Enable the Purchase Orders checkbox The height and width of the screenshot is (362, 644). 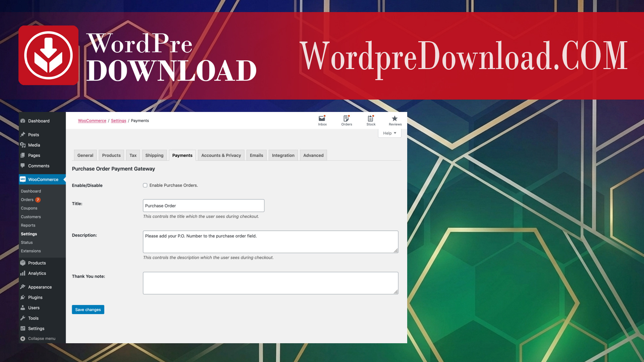tap(145, 185)
